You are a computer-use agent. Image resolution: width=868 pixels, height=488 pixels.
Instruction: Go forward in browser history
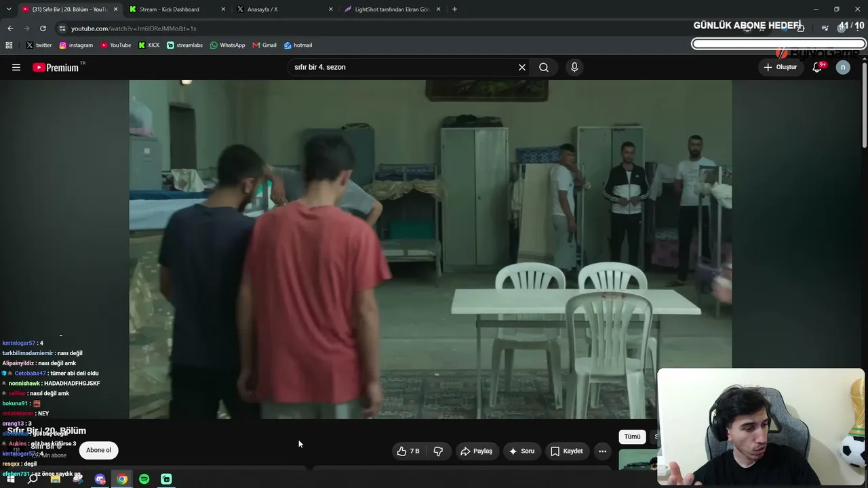point(26,28)
